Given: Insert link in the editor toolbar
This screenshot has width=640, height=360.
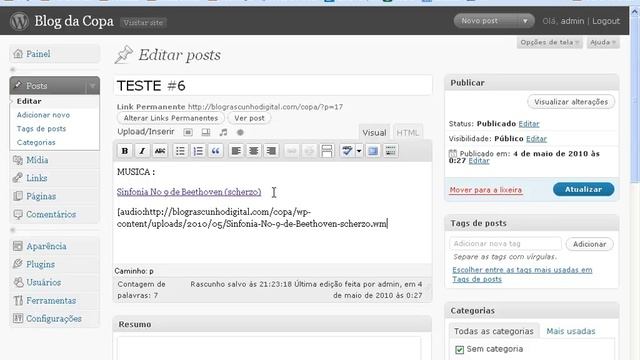Looking at the screenshot, I should click(x=291, y=151).
